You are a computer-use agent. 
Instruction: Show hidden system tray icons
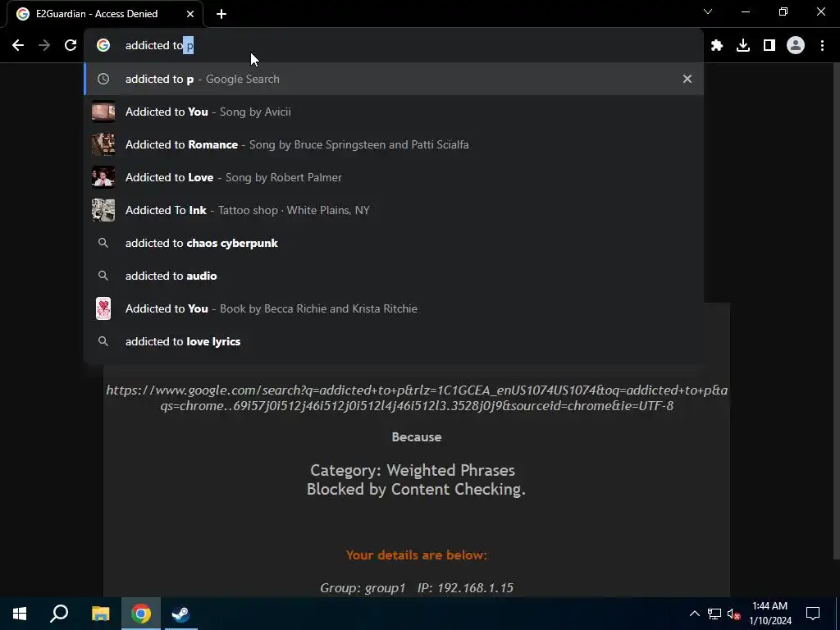click(x=694, y=614)
